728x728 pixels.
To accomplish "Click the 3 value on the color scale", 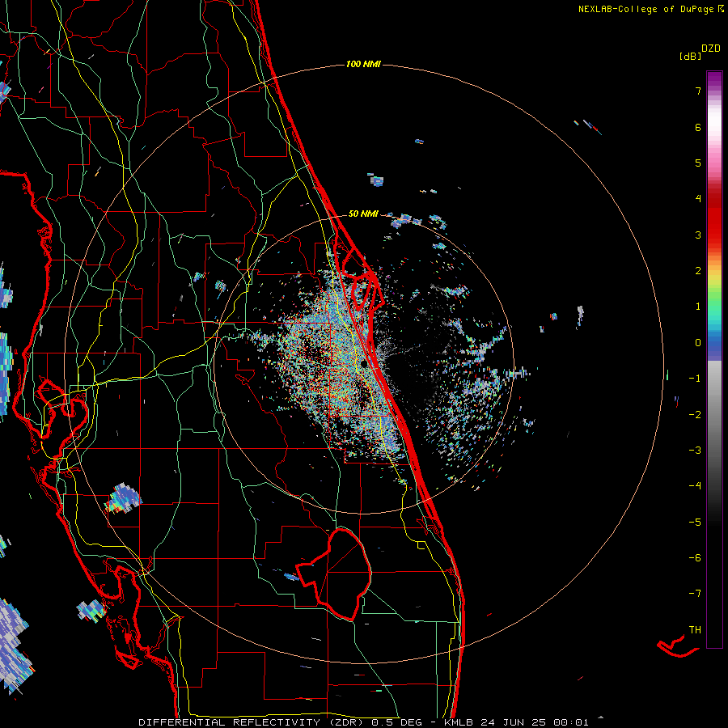I will coord(698,235).
